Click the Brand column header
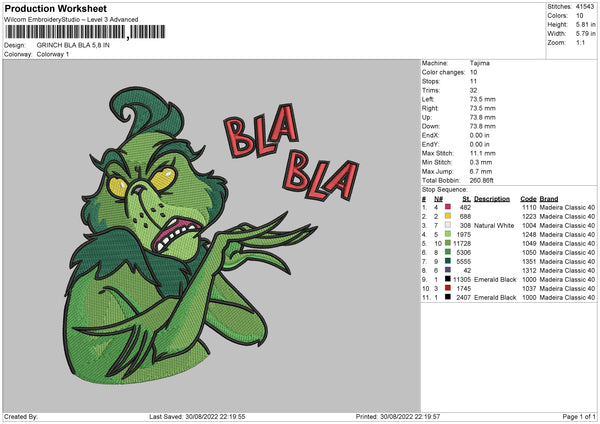This screenshot has height=424, width=600. (x=549, y=199)
